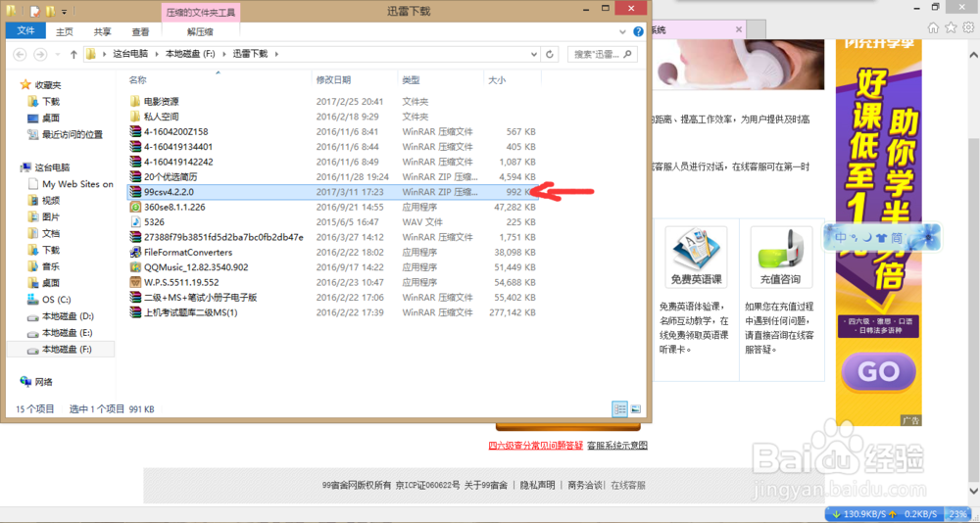980x523 pixels.
Task: Click the forward navigation arrow
Action: click(x=40, y=55)
